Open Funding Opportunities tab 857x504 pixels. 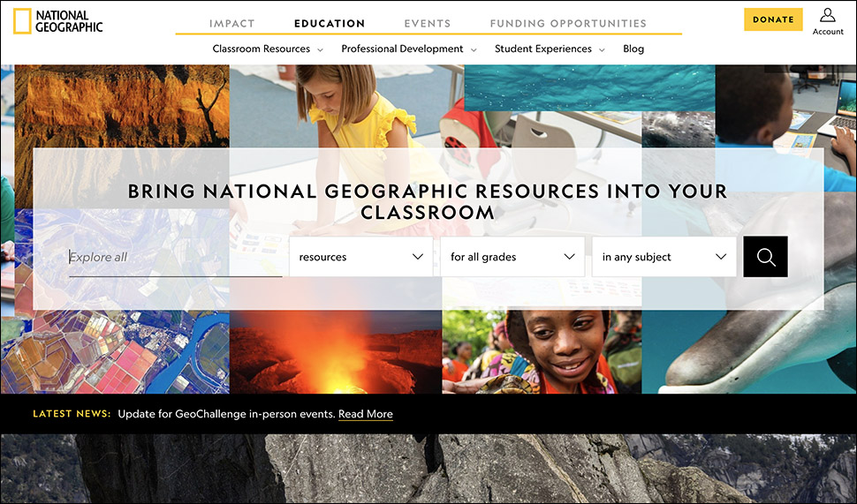pos(568,24)
